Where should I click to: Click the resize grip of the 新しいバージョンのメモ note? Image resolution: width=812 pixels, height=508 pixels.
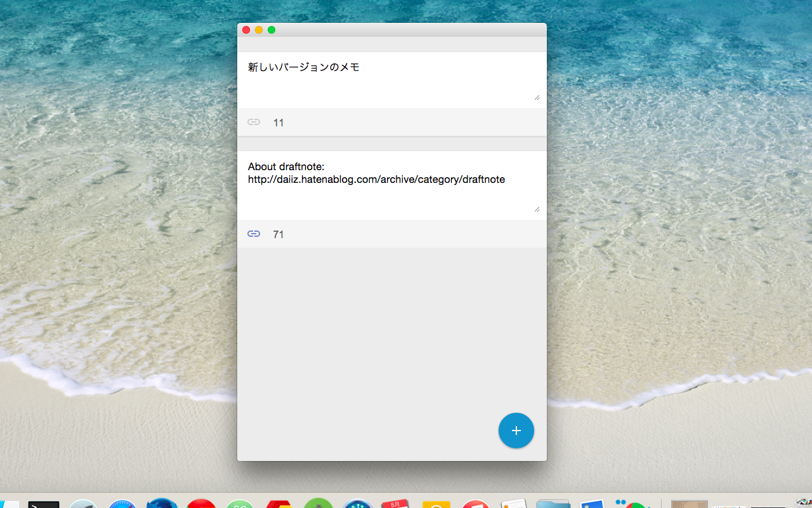point(537,97)
